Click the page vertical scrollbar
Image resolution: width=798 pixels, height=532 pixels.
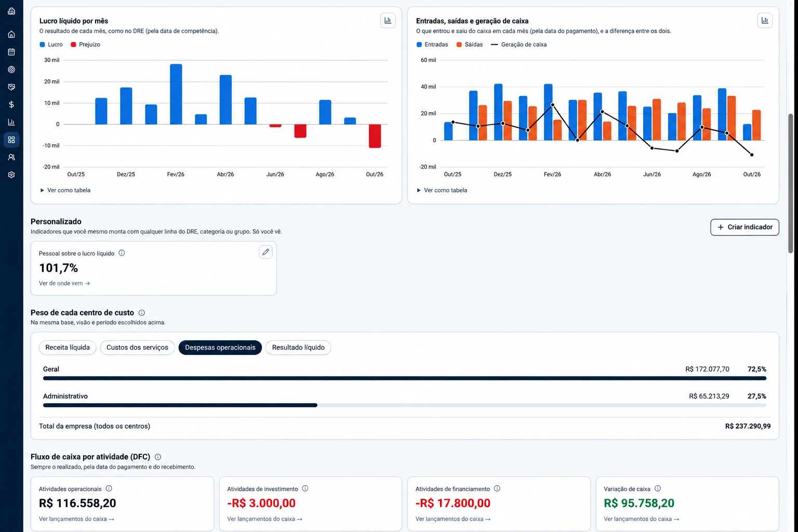[791, 183]
